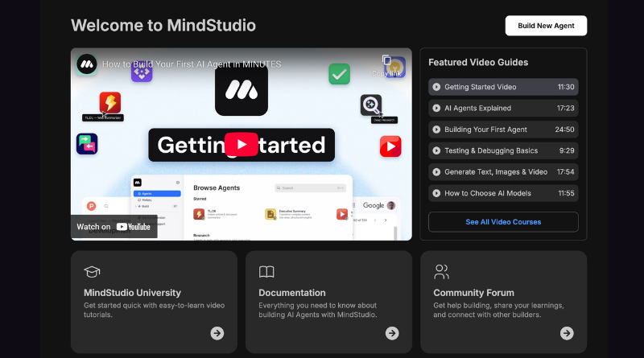
Task: Play How to Choose AI Models
Action: pos(503,193)
